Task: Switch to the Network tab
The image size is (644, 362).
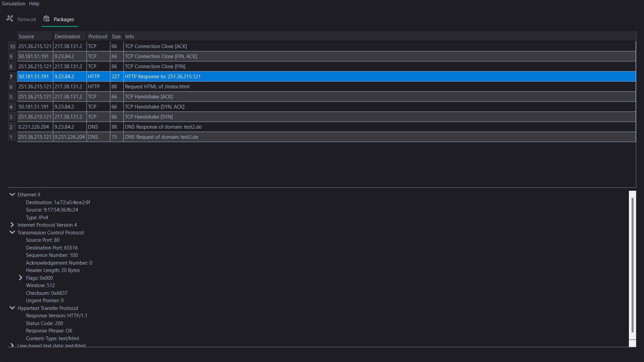Action: coord(21,19)
